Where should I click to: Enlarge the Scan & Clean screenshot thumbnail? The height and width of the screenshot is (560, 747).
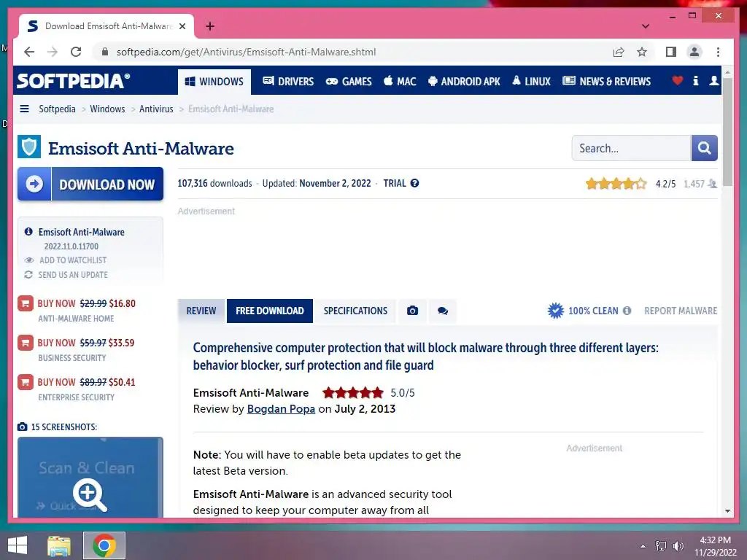click(90, 477)
